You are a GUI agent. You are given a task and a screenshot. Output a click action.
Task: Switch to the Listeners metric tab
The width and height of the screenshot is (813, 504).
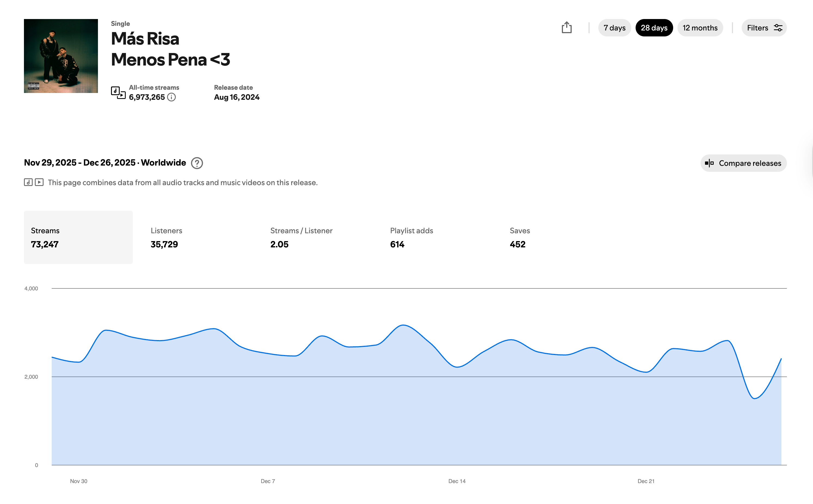click(166, 237)
